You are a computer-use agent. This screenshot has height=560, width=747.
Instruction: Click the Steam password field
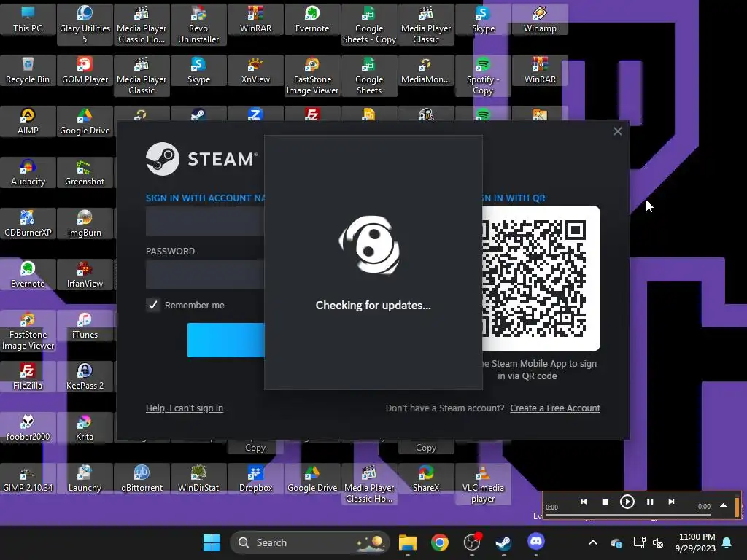[205, 274]
